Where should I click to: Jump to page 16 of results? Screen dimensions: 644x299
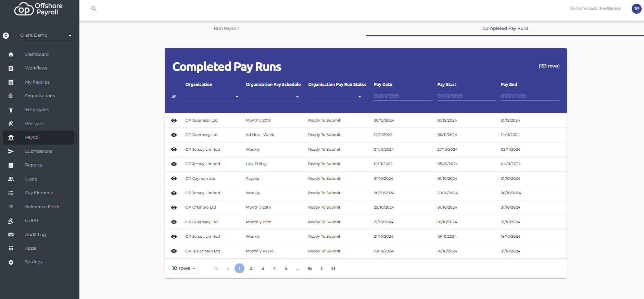[x=310, y=269]
